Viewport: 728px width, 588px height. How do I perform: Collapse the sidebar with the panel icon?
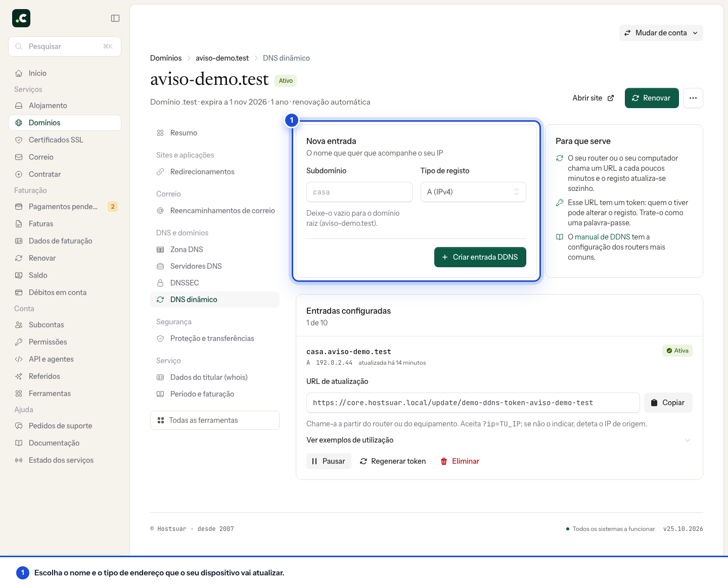pos(115,18)
